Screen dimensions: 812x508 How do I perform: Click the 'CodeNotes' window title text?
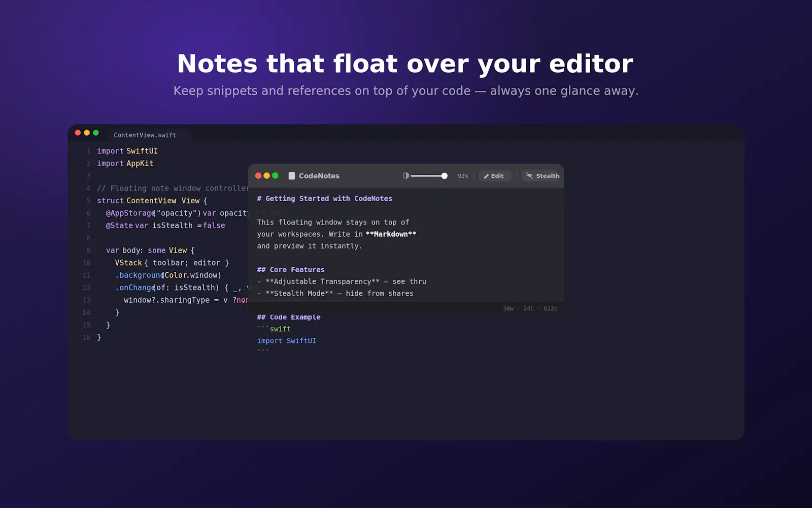[x=319, y=176]
